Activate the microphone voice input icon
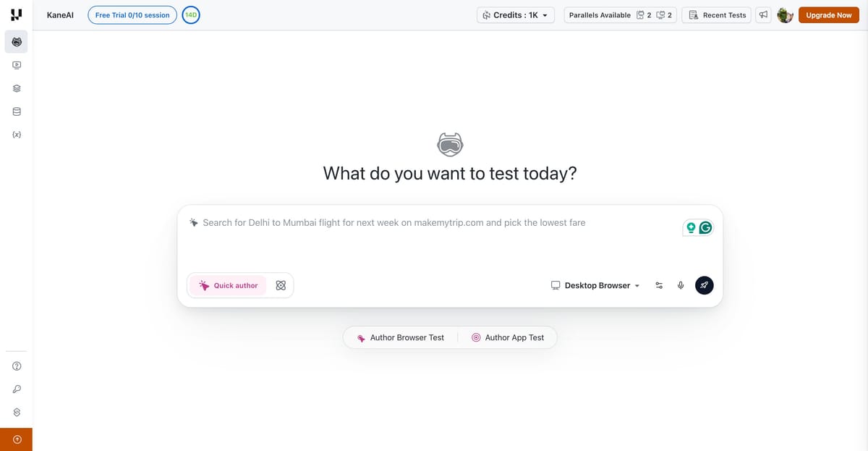 (681, 284)
